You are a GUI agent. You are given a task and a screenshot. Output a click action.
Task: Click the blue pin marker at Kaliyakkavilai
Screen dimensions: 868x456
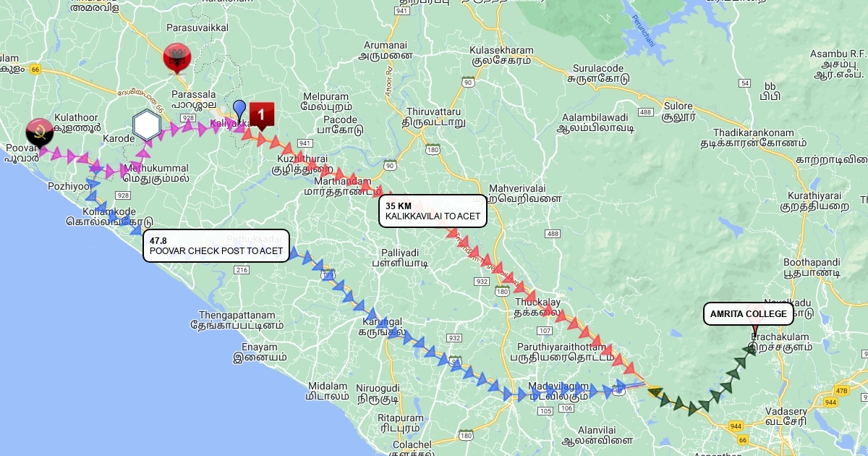(239, 111)
